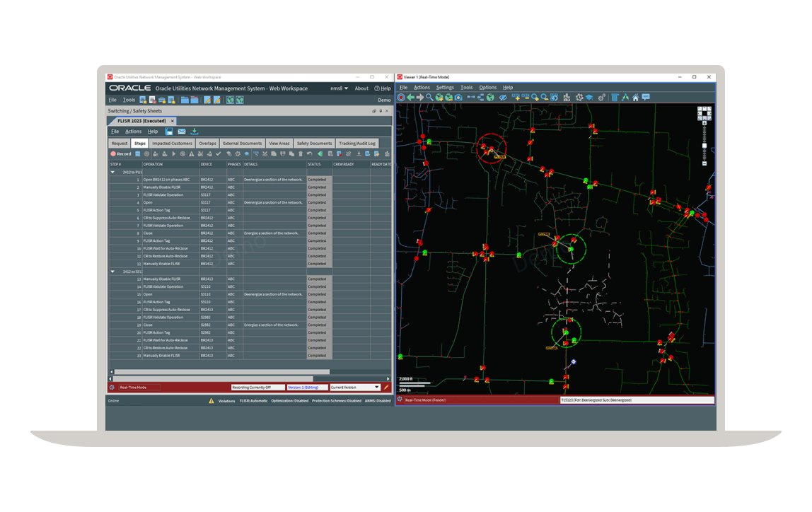Switch to the Overlaps tab
Screen dimensions: 812x512
click(x=207, y=144)
